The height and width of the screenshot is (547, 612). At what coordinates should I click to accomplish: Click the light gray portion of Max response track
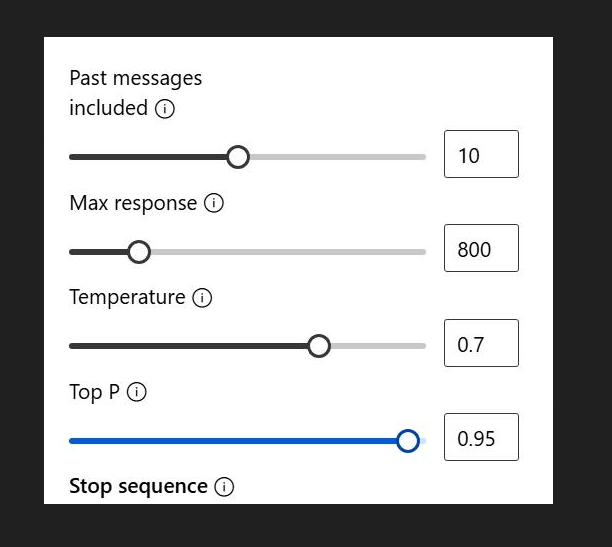pyautogui.click(x=288, y=252)
